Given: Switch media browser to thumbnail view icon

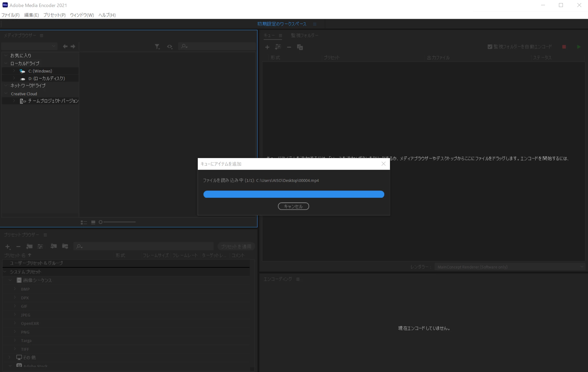Looking at the screenshot, I should click(x=93, y=222).
